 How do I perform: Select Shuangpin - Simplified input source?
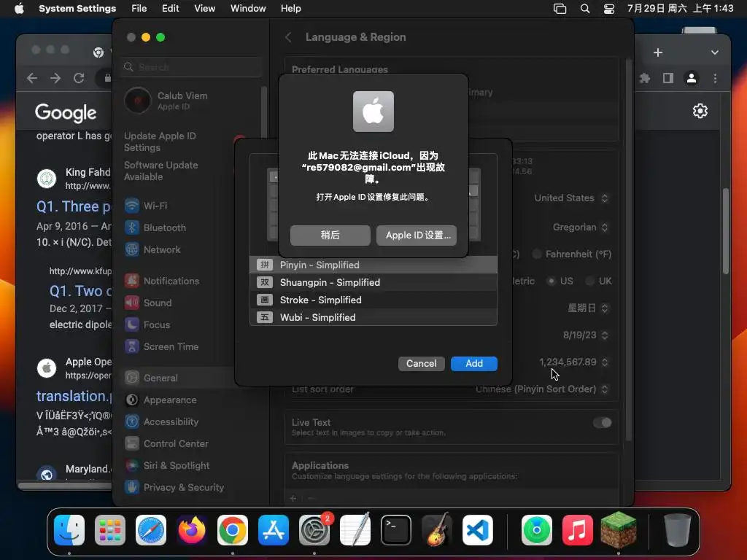pyautogui.click(x=373, y=282)
